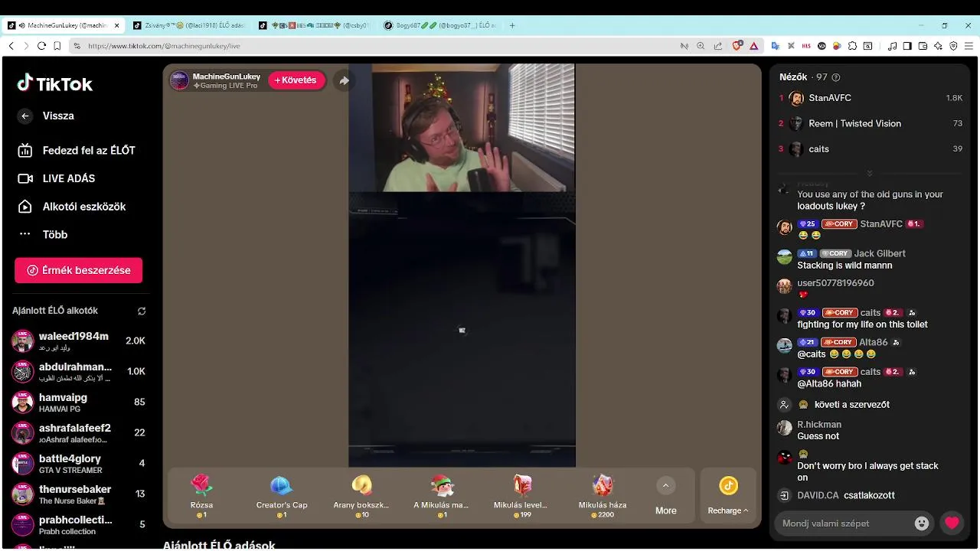Click the Mondj valami szépet chat input
980x551 pixels.
point(842,523)
